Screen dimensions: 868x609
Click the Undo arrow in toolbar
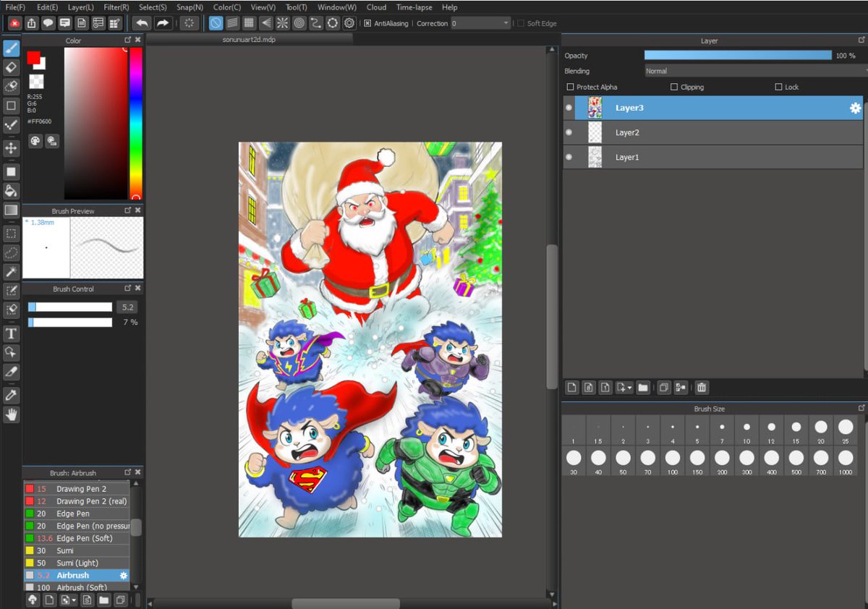click(142, 23)
